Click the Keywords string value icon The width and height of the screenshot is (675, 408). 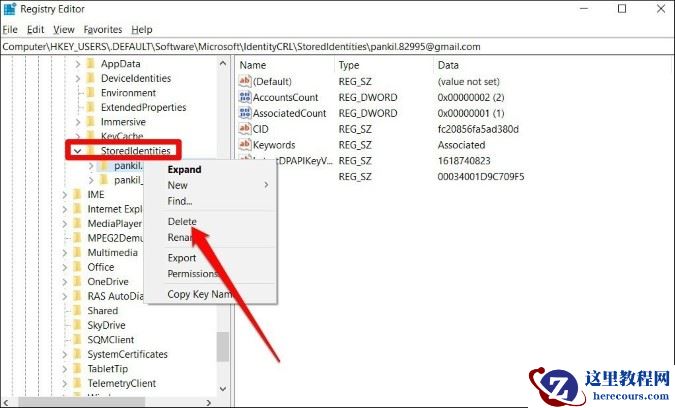(245, 145)
